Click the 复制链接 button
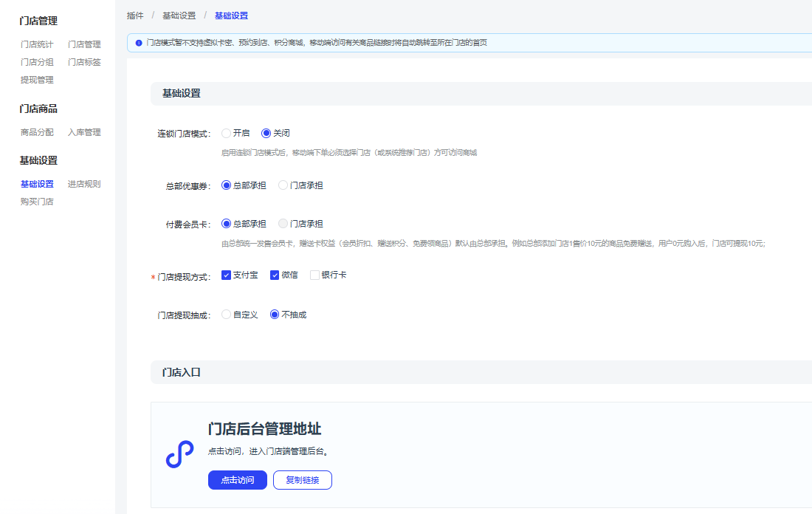Viewport: 812px width, 514px height. [x=303, y=480]
